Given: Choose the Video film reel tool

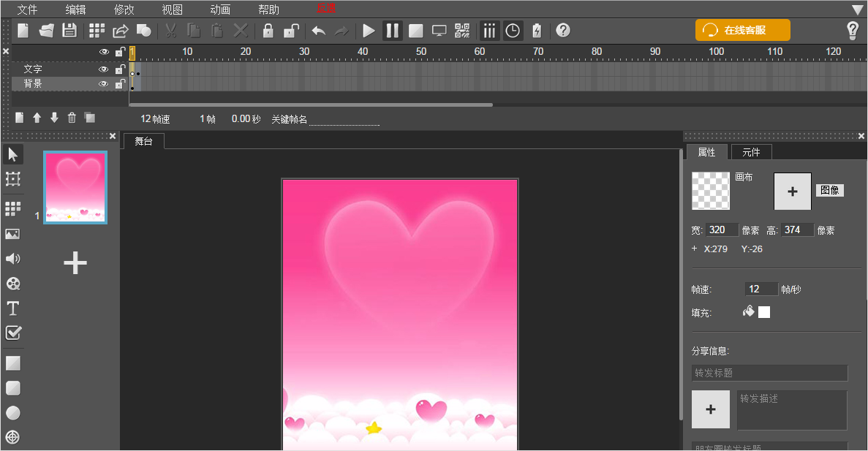Looking at the screenshot, I should click(x=12, y=284).
